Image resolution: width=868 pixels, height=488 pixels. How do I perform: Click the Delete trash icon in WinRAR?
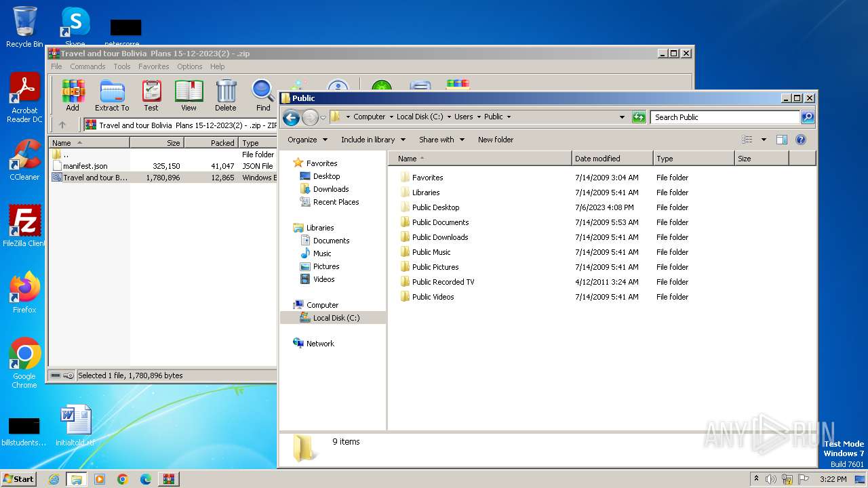click(226, 95)
